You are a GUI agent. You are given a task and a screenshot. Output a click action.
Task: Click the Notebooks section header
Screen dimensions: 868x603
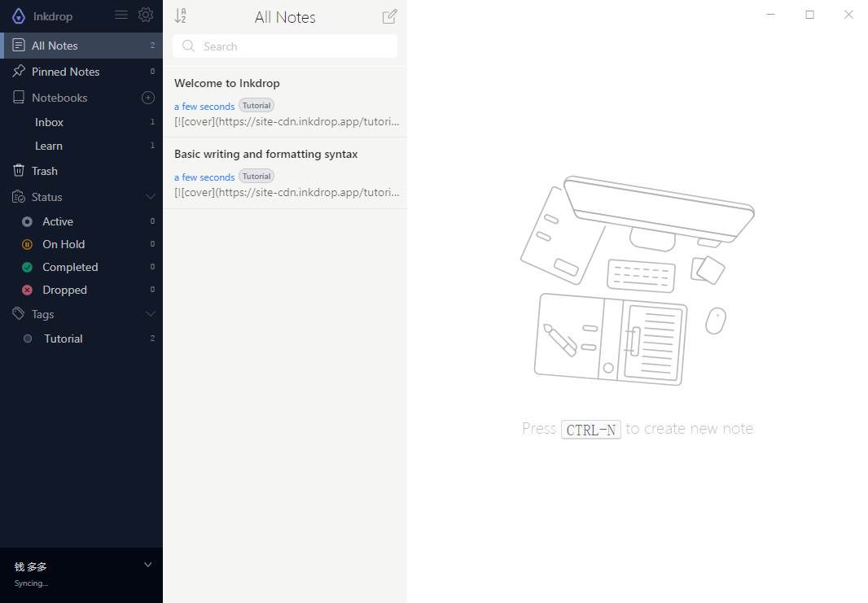pos(59,98)
